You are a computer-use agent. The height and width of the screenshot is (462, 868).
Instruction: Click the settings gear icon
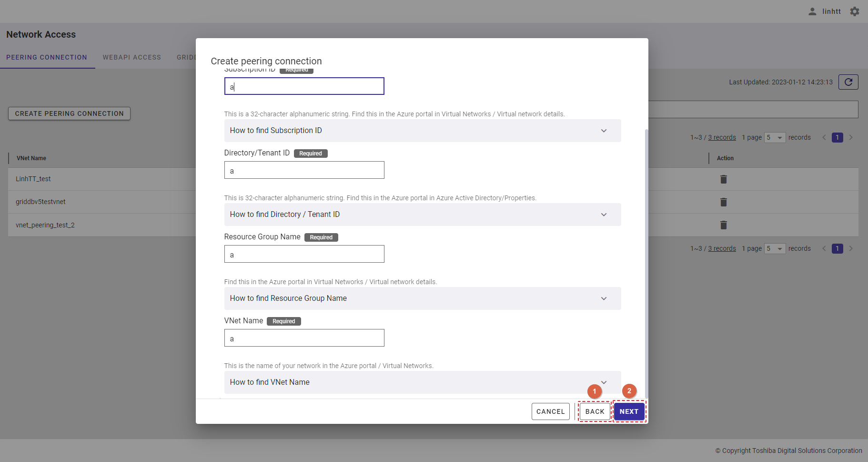[855, 11]
